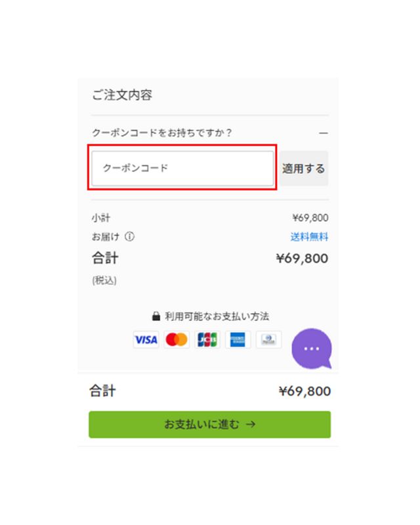Screen dimensions: 420x525
Task: Click the (税込) tax note
Action: [104, 280]
